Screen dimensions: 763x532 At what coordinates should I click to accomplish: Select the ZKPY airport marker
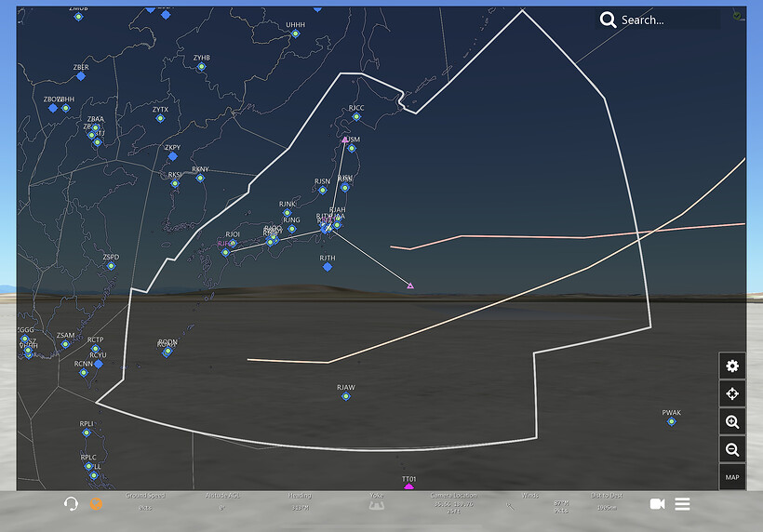(x=173, y=156)
